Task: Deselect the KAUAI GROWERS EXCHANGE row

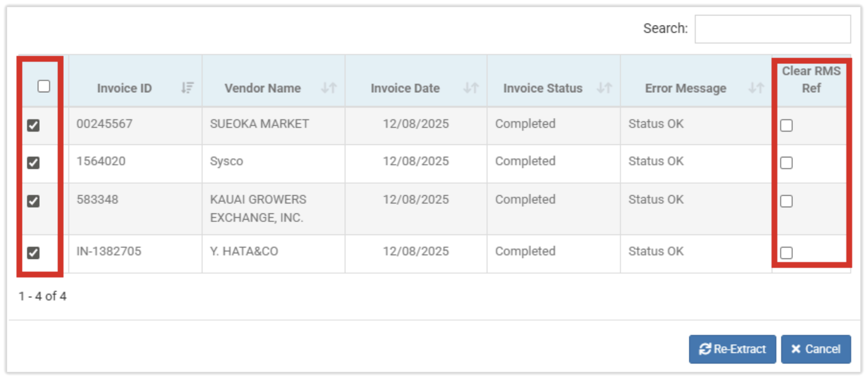Action: point(34,201)
